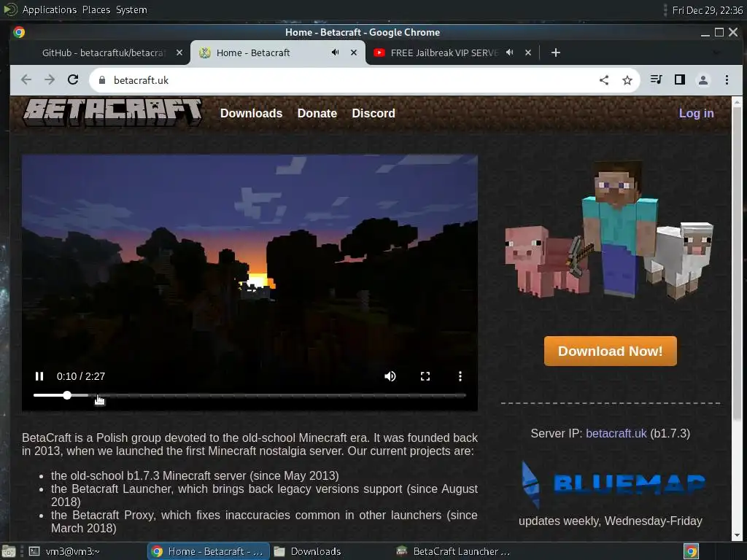The image size is (747, 560).
Task: Click Chrome icon in bottom panel tray
Action: pos(691,551)
